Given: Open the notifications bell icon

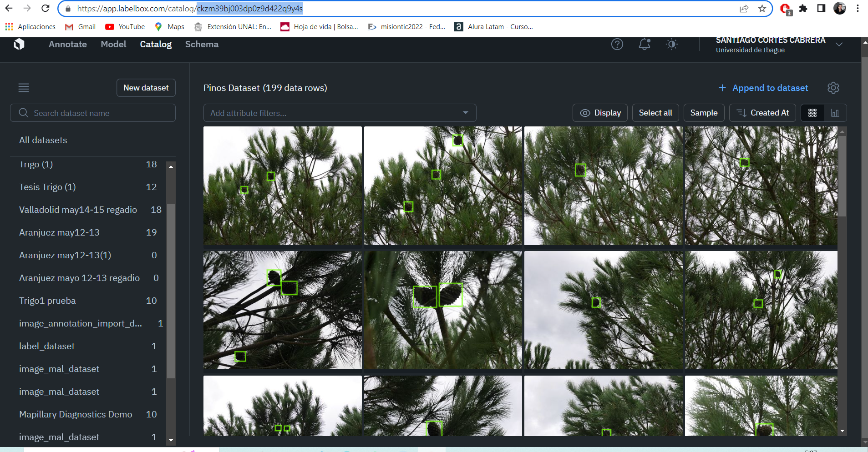Looking at the screenshot, I should [645, 44].
